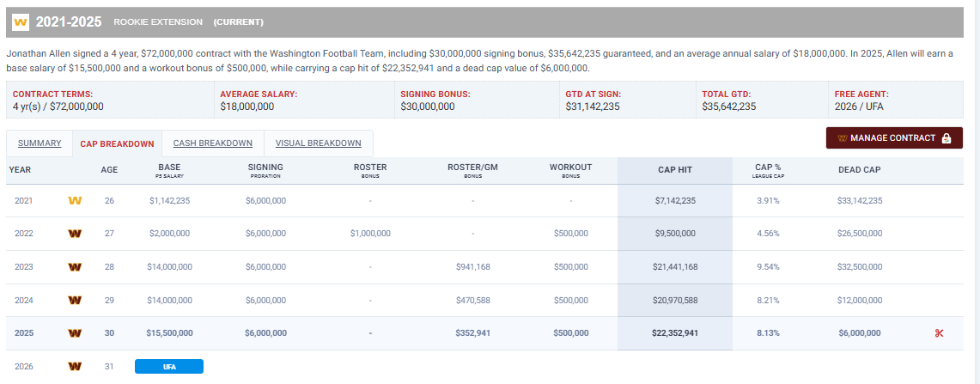The height and width of the screenshot is (384, 980).
Task: Click the Cap % League Cap header
Action: 767,171
